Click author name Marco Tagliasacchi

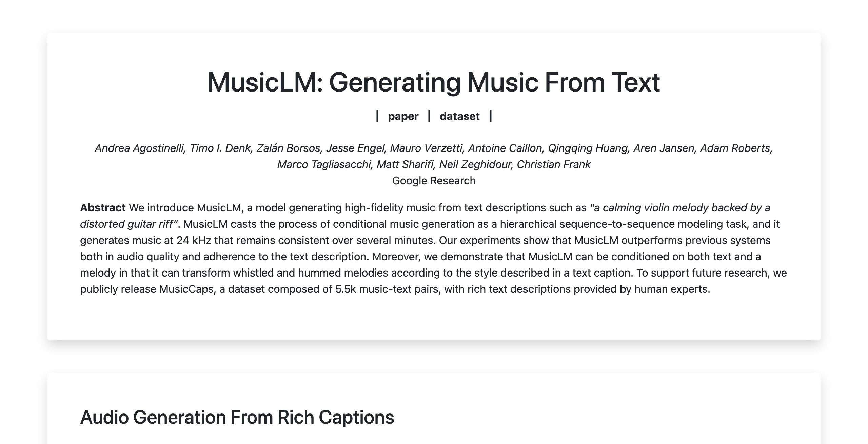click(324, 164)
